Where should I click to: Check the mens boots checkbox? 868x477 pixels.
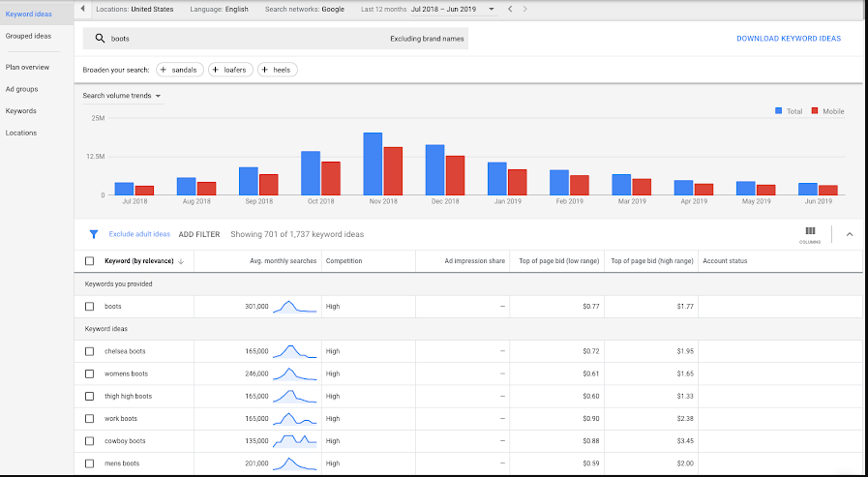[x=90, y=463]
